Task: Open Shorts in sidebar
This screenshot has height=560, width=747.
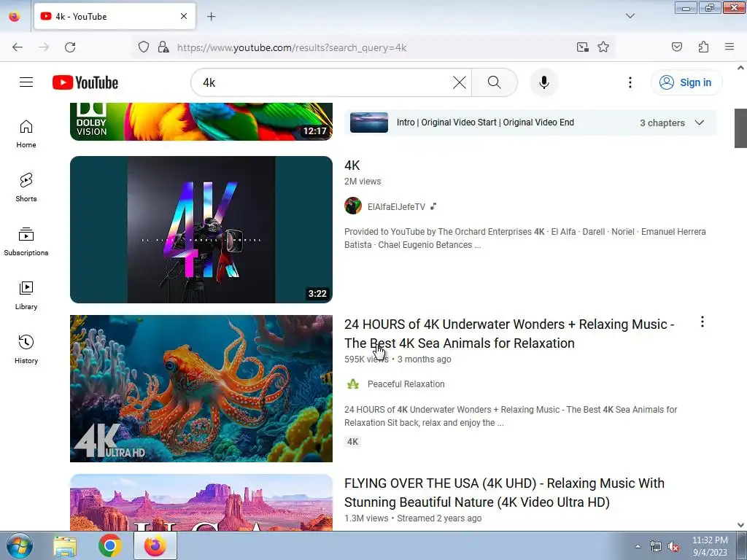Action: (x=26, y=187)
